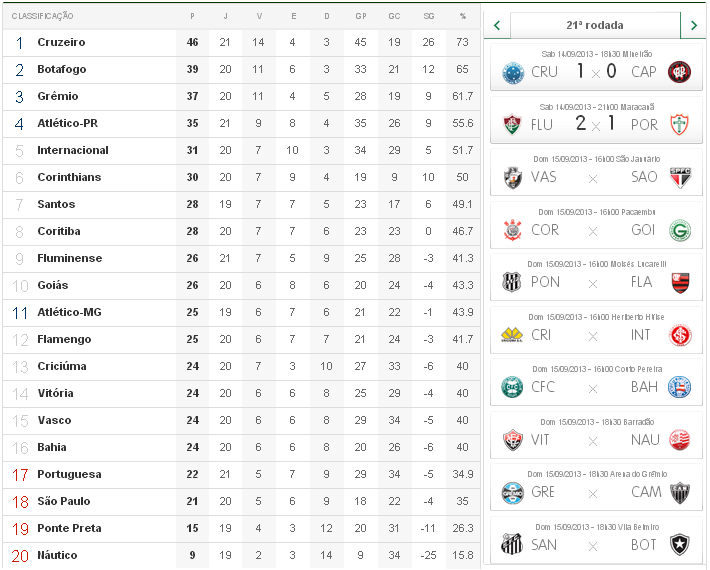
Task: Click the Fluminense crest beside FLU
Action: click(x=512, y=125)
